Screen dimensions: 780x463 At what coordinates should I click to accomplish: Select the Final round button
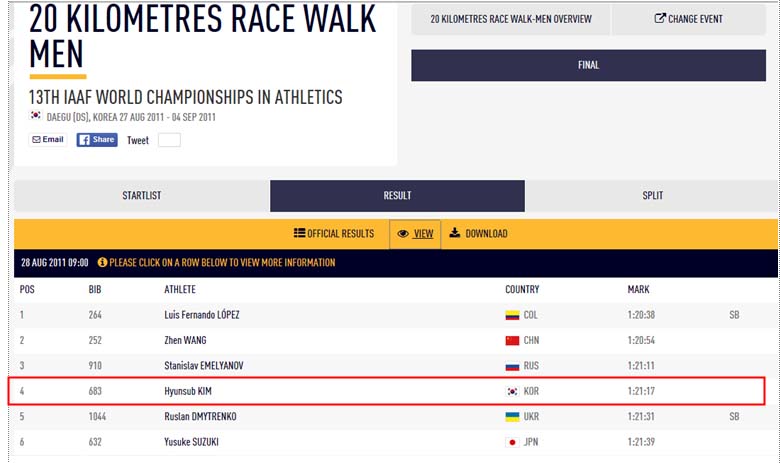(x=588, y=65)
